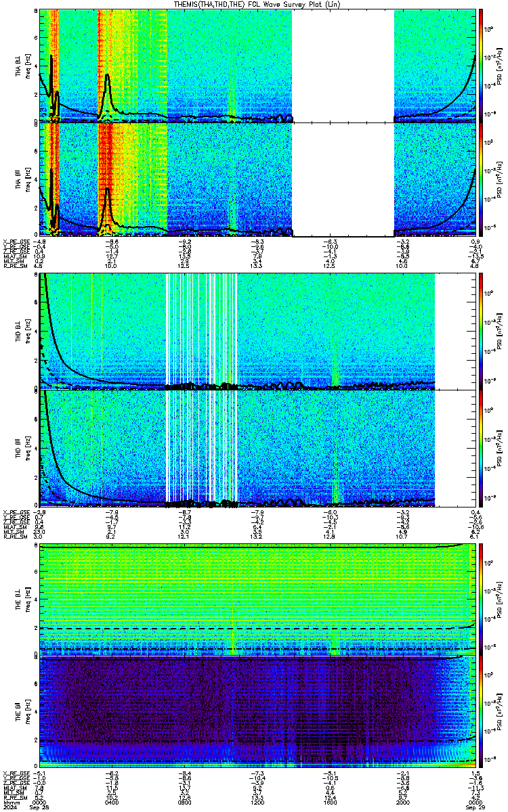
Task: Click the PSD [nT²/Hz] label beside THA B⊥
Action: point(499,66)
